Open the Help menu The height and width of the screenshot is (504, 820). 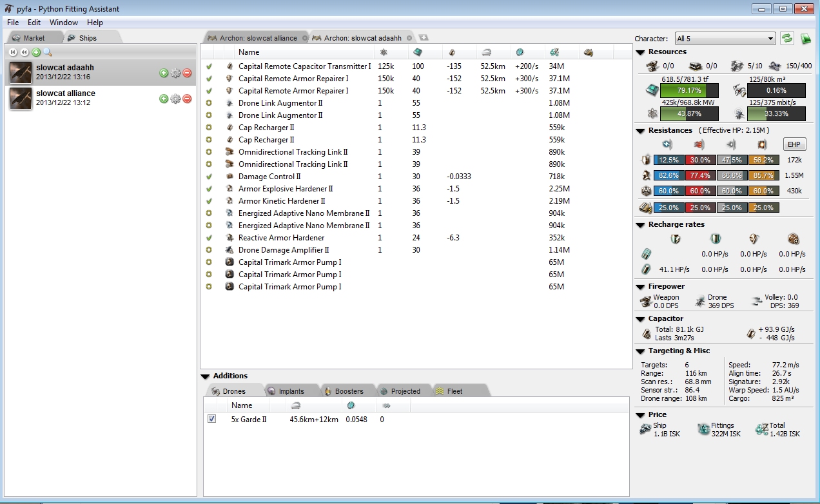coord(95,23)
